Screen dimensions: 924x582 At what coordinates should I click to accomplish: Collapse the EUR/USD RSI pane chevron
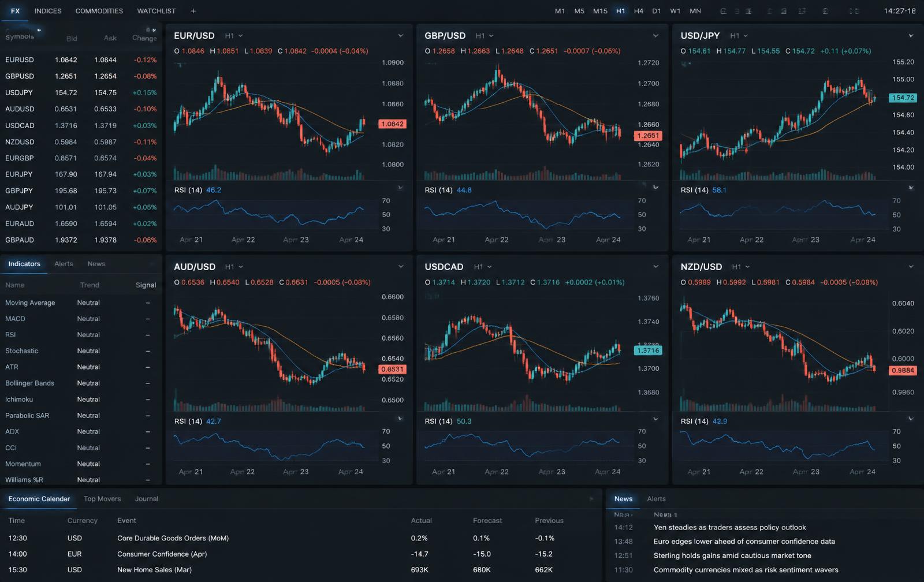pyautogui.click(x=400, y=188)
